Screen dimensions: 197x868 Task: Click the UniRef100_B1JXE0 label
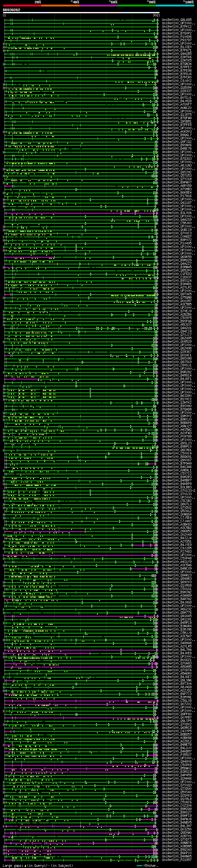[177, 47]
